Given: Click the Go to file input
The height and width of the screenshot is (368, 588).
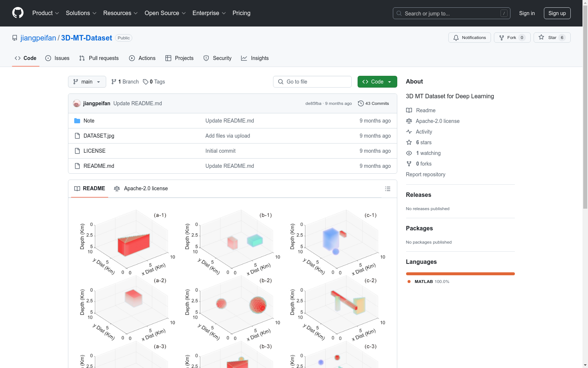Looking at the screenshot, I should tap(312, 82).
